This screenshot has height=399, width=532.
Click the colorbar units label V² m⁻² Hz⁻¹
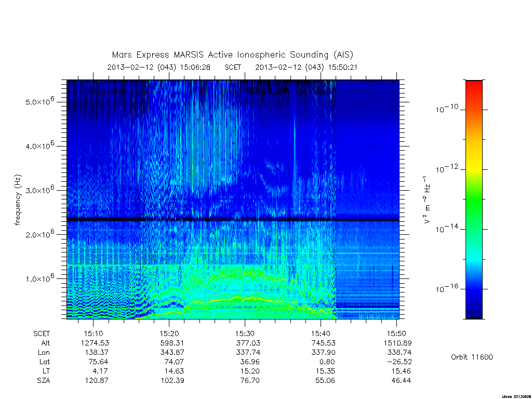pyautogui.click(x=427, y=199)
